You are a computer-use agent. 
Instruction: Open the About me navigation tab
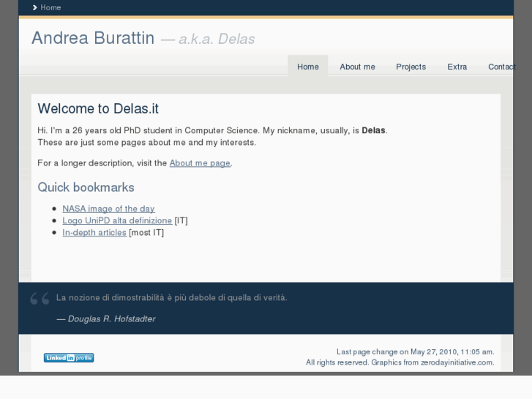point(357,67)
